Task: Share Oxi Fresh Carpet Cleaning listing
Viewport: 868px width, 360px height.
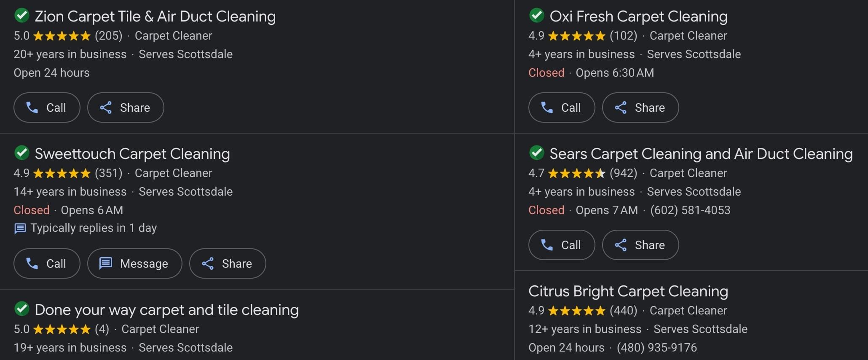Action: (x=640, y=107)
